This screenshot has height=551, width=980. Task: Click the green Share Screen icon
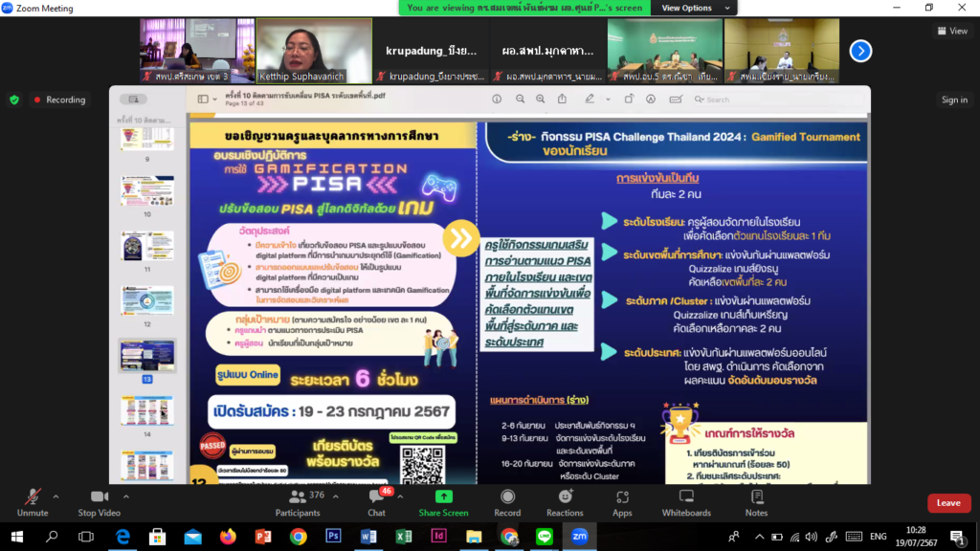pos(443,497)
